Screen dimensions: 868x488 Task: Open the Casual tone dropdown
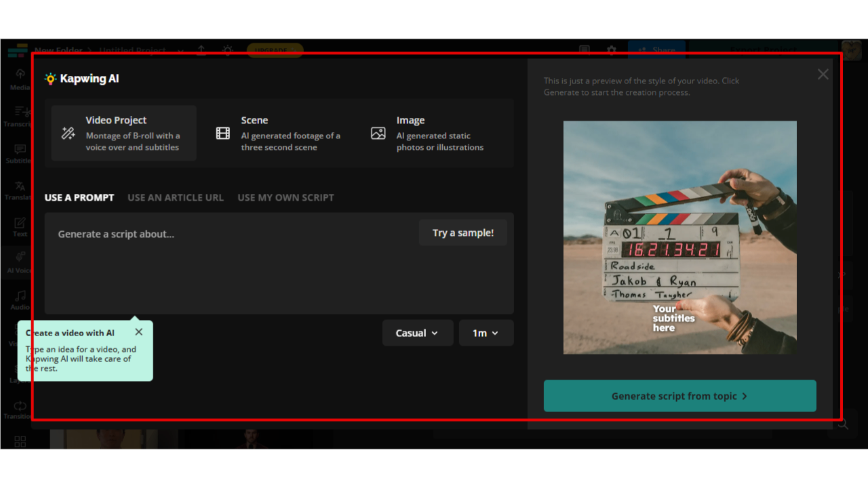tap(418, 333)
